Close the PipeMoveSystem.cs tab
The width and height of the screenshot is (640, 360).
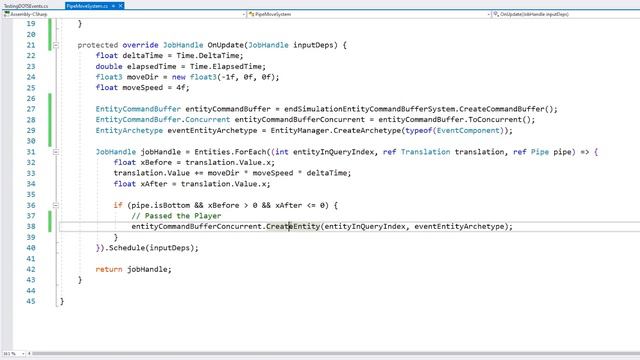[x=120, y=6]
